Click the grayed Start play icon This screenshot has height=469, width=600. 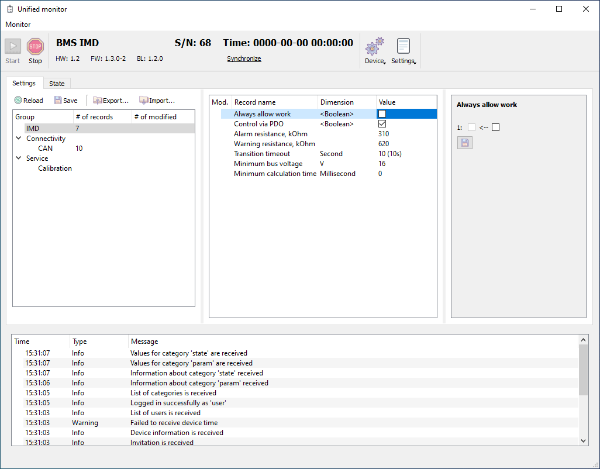13,47
